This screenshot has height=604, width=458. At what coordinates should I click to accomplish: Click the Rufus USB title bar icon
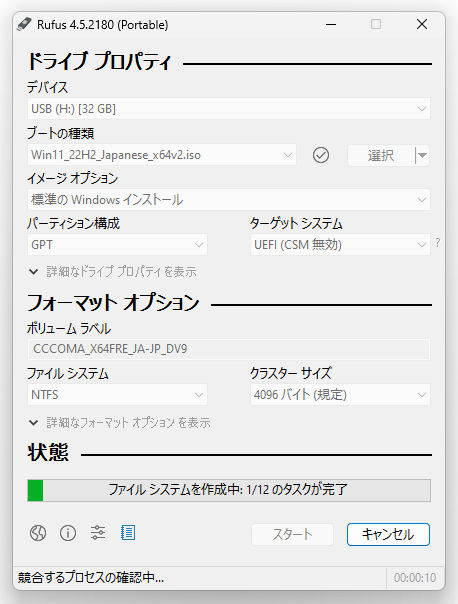click(x=24, y=24)
